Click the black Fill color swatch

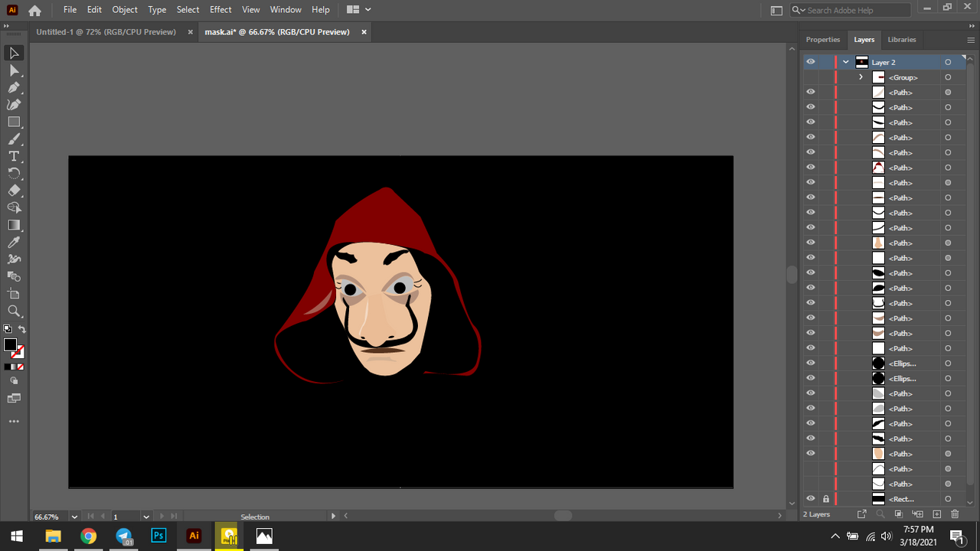coord(10,345)
